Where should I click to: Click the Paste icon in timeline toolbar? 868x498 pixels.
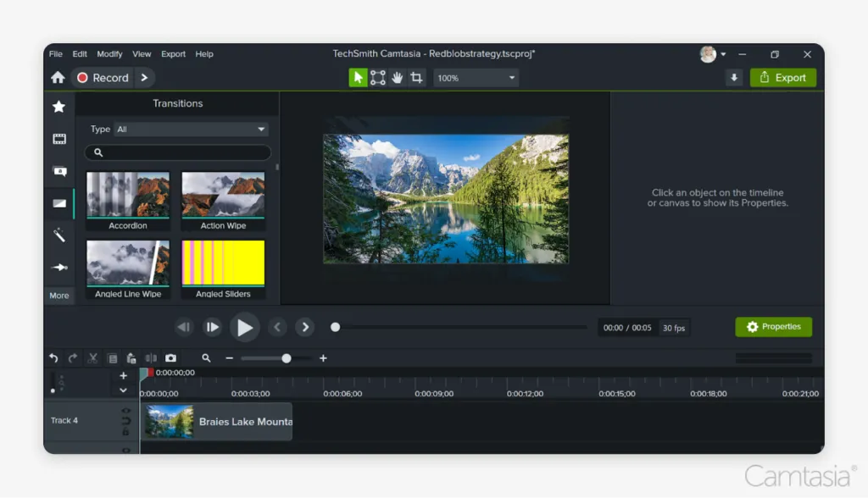131,358
